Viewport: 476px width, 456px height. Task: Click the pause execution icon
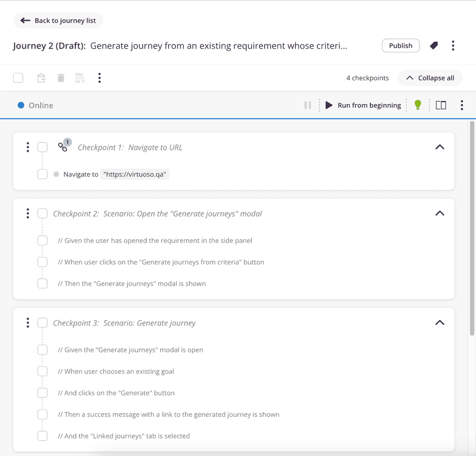point(308,105)
